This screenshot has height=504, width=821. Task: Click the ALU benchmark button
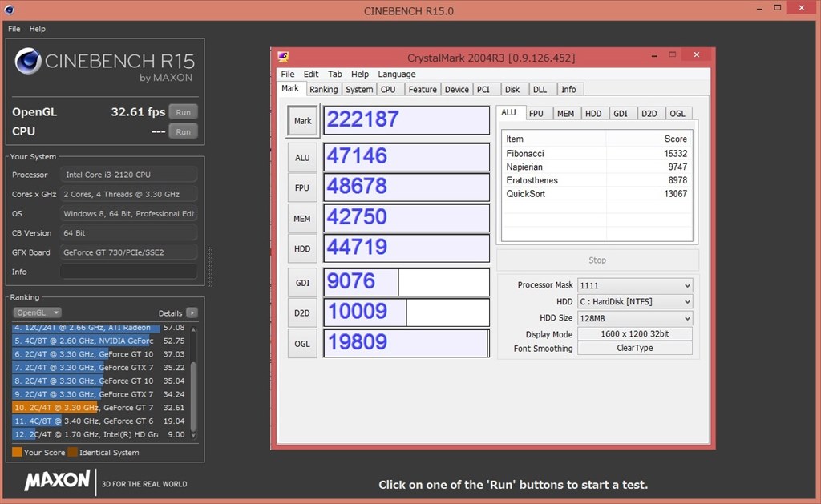[x=302, y=158]
